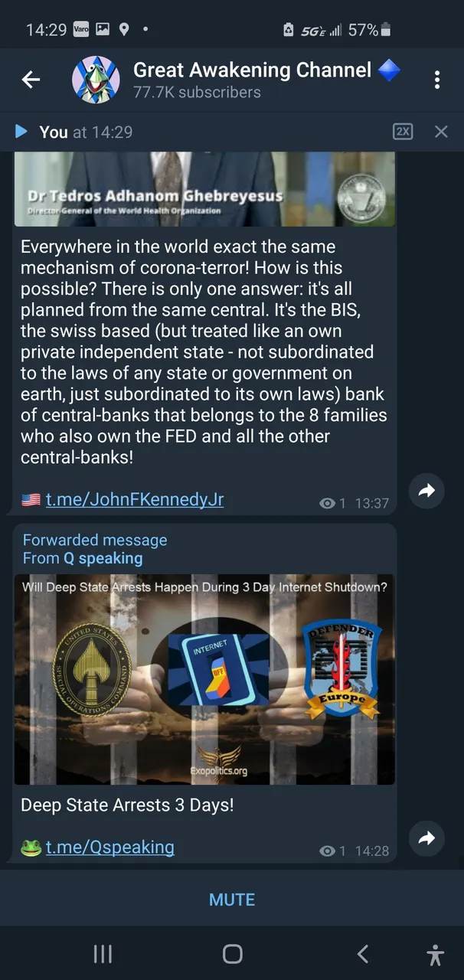Open the Great Awakening Channel title
This screenshot has width=464, height=980.
pyautogui.click(x=253, y=70)
